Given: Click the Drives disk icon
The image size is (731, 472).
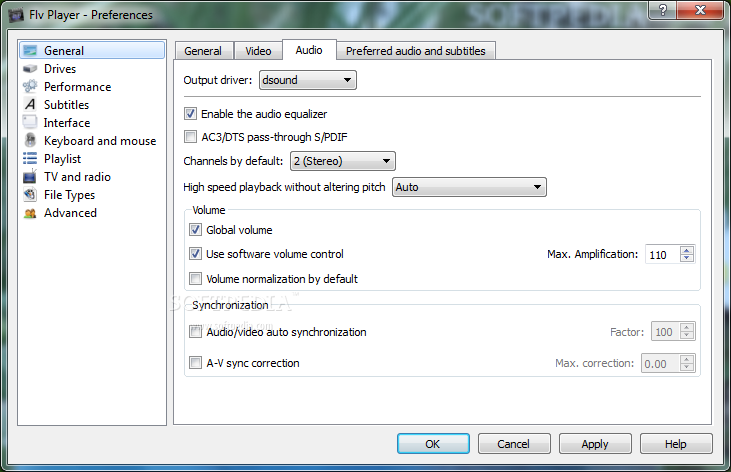Looking at the screenshot, I should coord(30,69).
